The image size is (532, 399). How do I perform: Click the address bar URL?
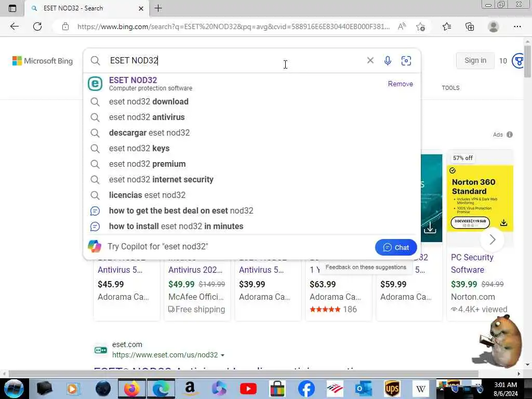(x=233, y=26)
